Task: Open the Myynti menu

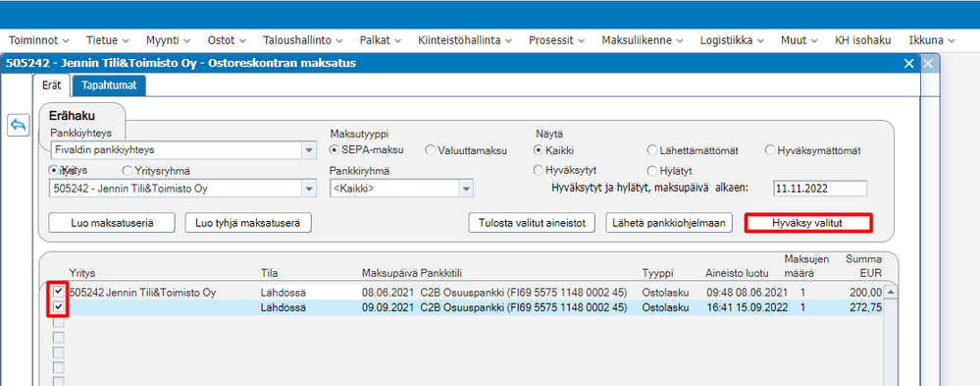Action: coord(168,40)
